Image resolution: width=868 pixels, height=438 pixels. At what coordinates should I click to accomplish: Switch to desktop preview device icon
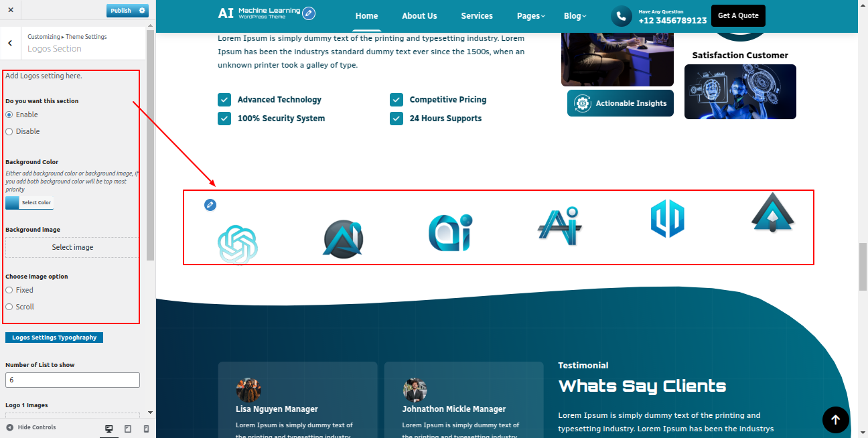(109, 429)
